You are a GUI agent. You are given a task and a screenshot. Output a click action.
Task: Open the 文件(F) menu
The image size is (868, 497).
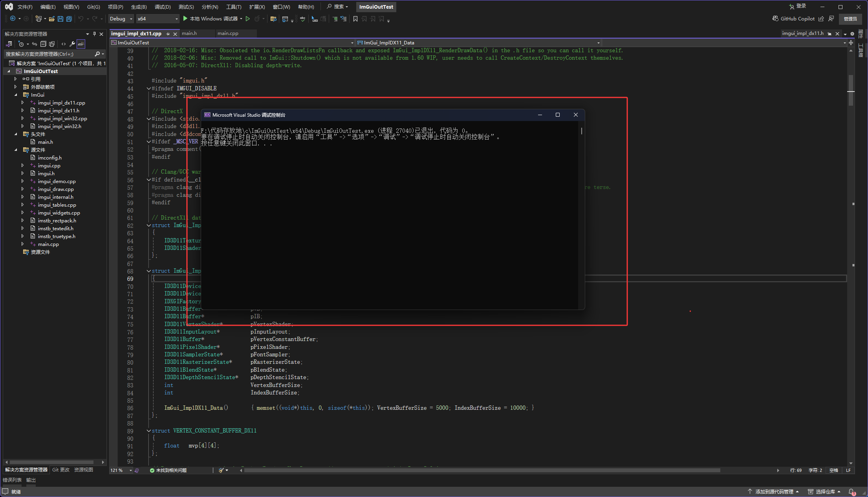click(25, 7)
